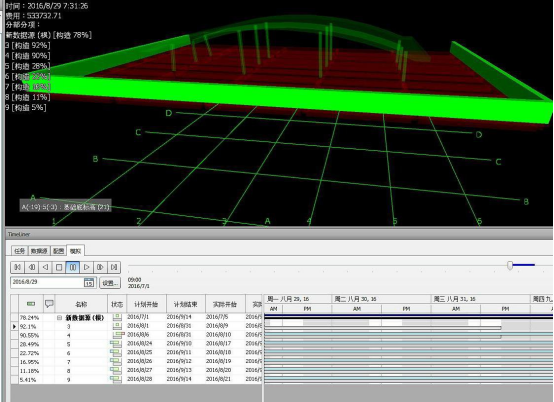The image size is (554, 402).
Task: Play the simulation in reverse
Action: pyautogui.click(x=45, y=267)
